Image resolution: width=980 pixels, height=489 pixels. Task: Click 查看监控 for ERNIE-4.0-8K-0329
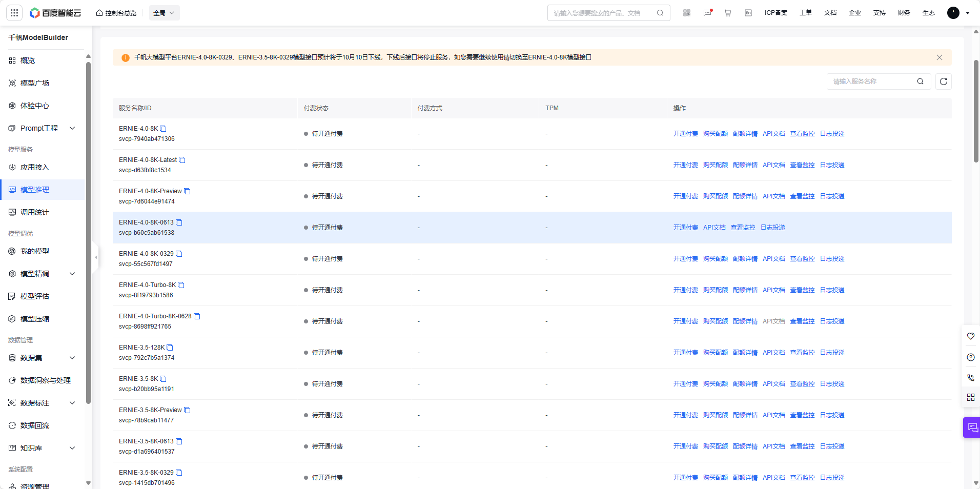pyautogui.click(x=802, y=259)
